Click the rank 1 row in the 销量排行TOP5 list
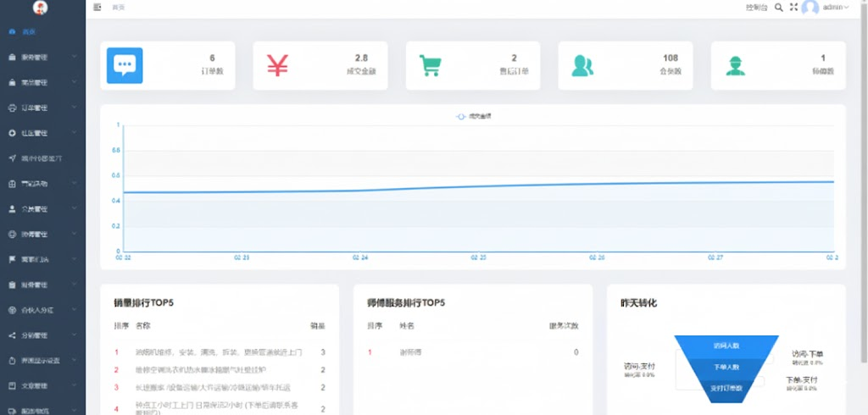Screen dimensions: 868x415 tap(220, 352)
